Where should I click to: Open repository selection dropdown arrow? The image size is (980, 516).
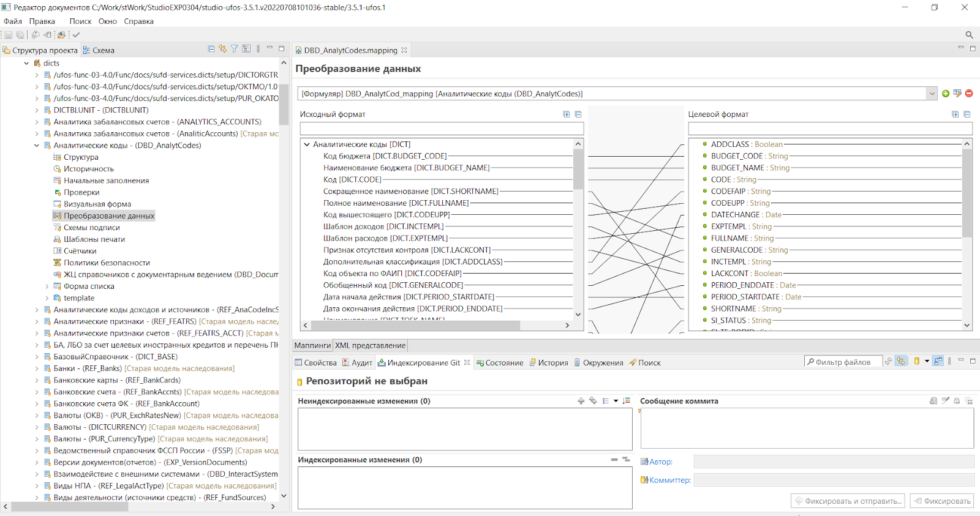927,361
